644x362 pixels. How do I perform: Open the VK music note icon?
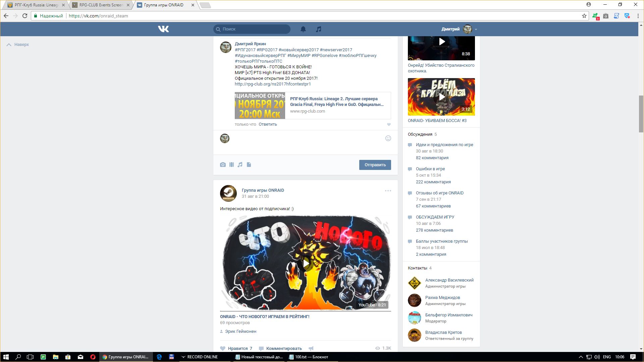point(318,29)
